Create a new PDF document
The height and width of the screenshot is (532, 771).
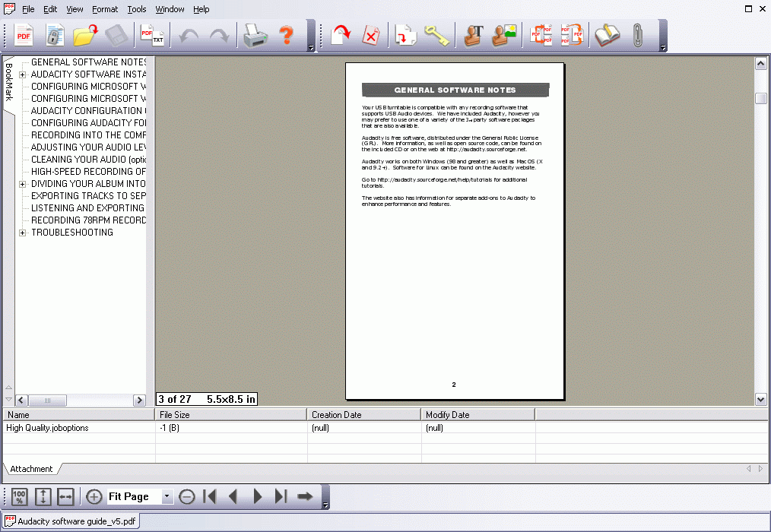coord(24,35)
